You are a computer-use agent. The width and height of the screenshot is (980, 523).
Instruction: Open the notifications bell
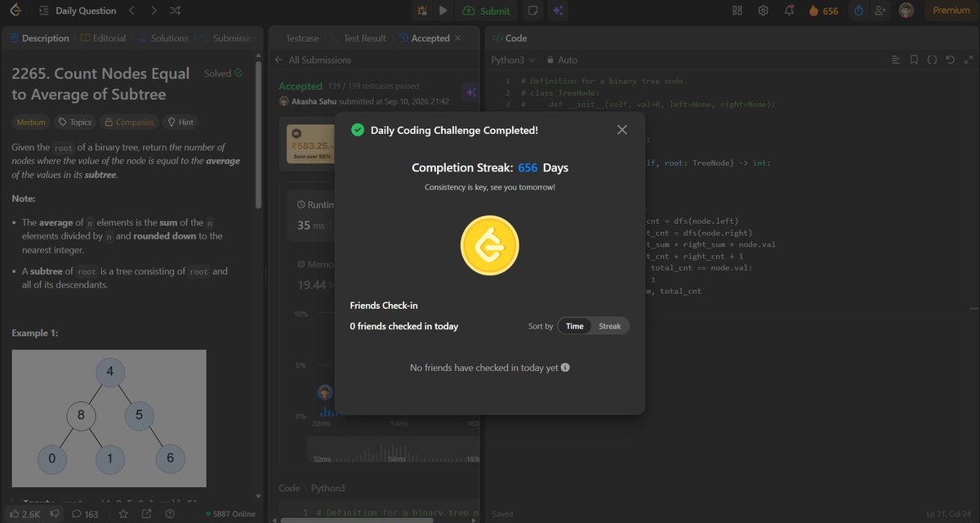click(790, 11)
